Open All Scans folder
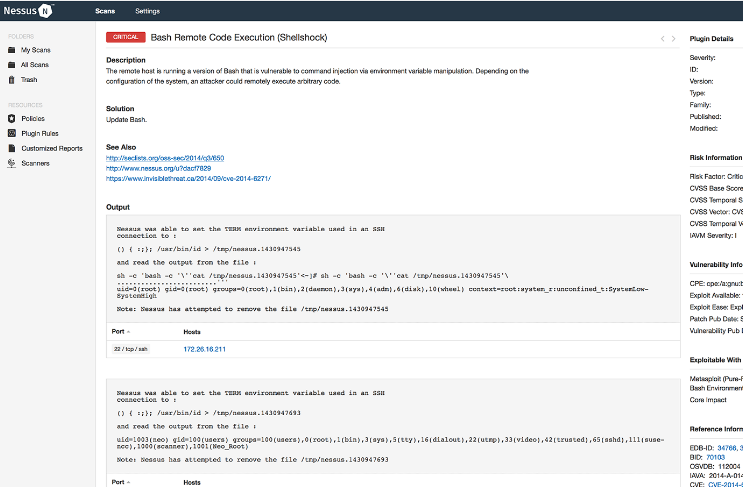 tap(35, 65)
